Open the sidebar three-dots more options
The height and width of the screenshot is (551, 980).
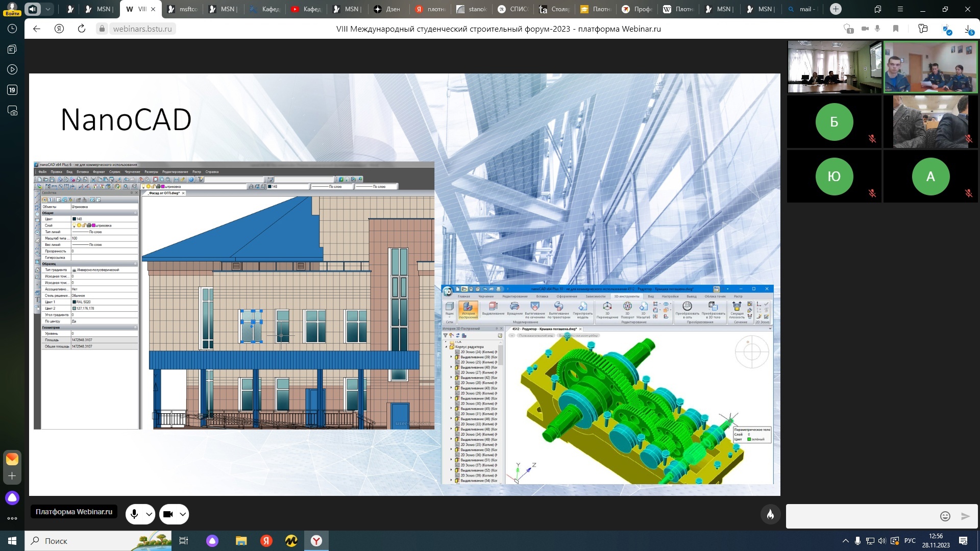coord(12,518)
